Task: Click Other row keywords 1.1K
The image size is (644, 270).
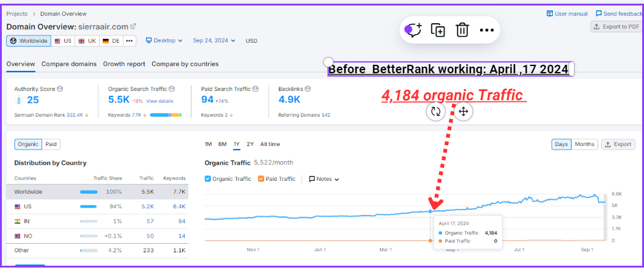Action: (x=179, y=250)
